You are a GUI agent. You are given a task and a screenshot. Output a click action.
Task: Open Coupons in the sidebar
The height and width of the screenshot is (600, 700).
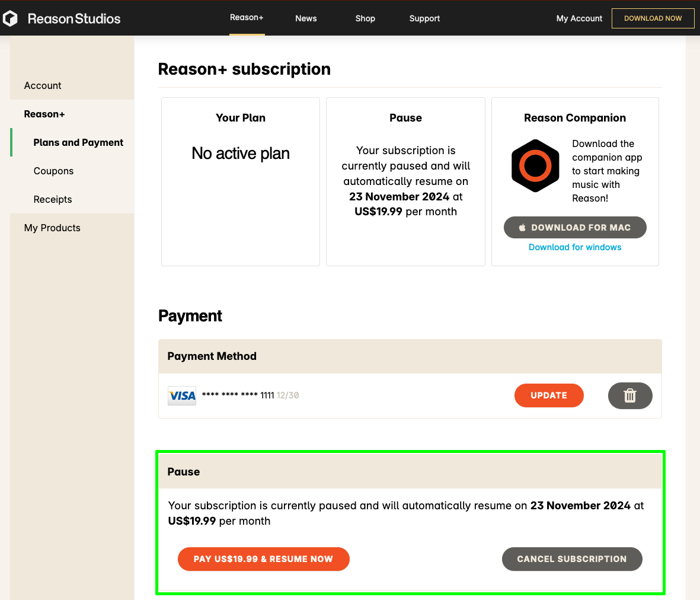point(53,171)
